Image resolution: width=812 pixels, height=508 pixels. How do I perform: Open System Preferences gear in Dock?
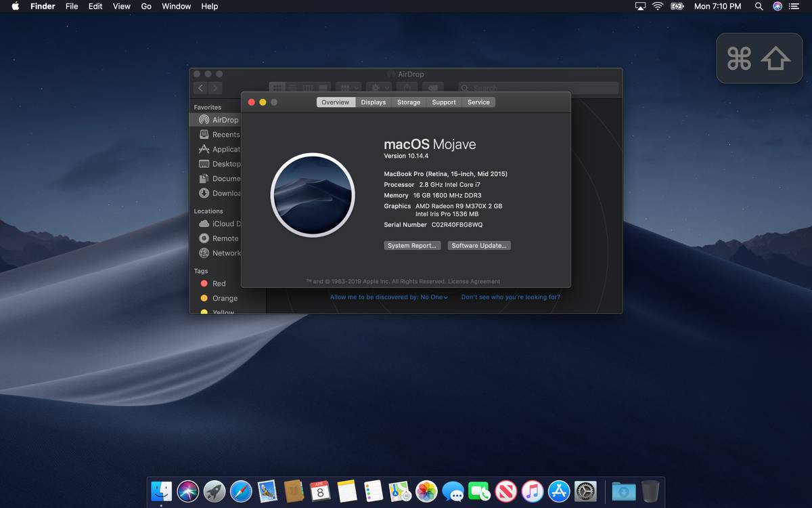(585, 491)
